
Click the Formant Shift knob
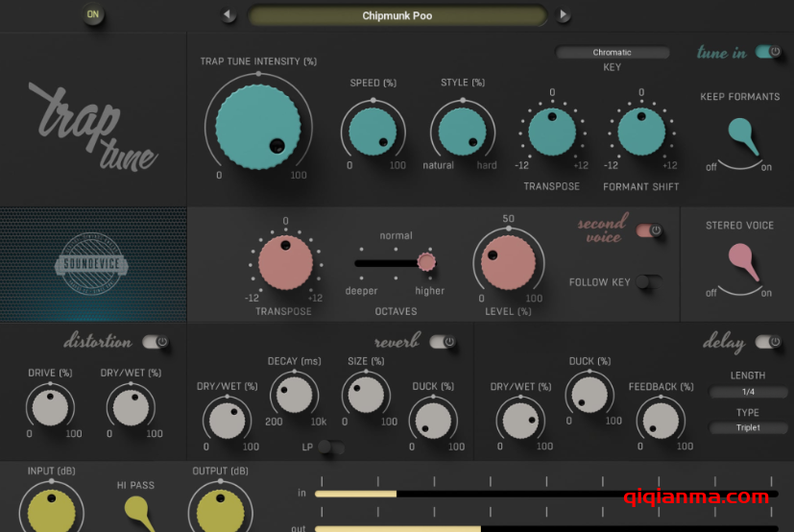point(641,132)
